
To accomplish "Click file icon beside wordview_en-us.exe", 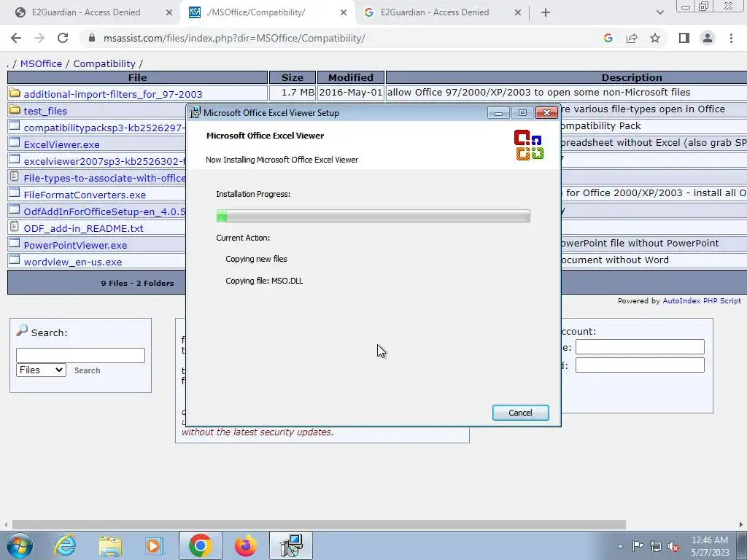I will click(15, 260).
